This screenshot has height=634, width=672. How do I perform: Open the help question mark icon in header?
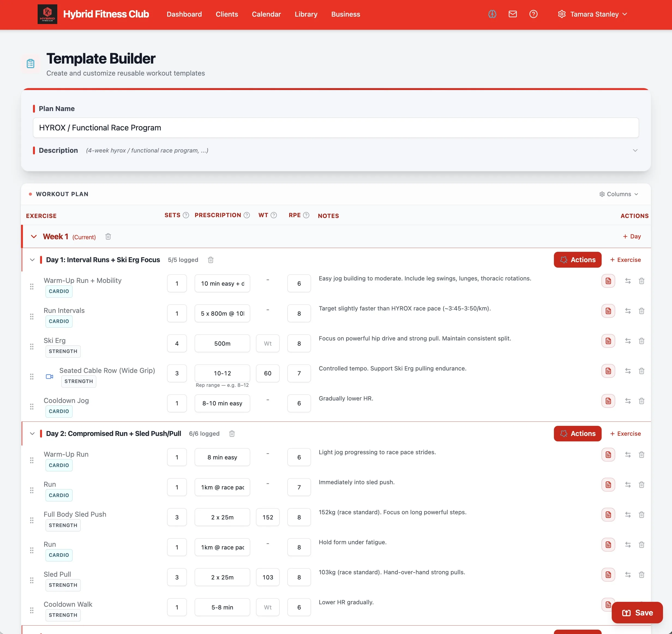click(x=533, y=14)
